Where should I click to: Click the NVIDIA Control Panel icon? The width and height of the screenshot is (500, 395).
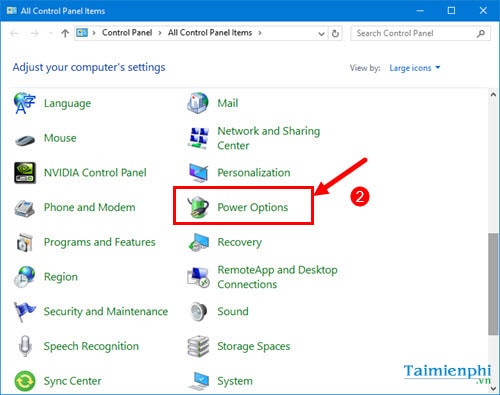tap(24, 172)
